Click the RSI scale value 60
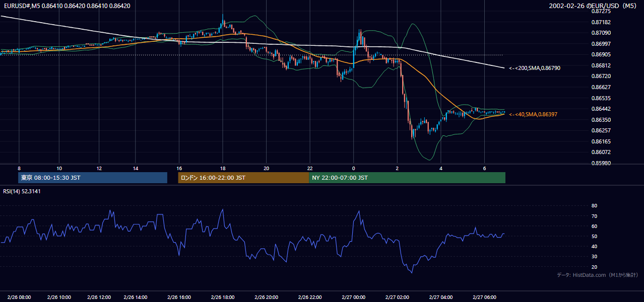Screen dimensions: 644x302 (x=595, y=226)
